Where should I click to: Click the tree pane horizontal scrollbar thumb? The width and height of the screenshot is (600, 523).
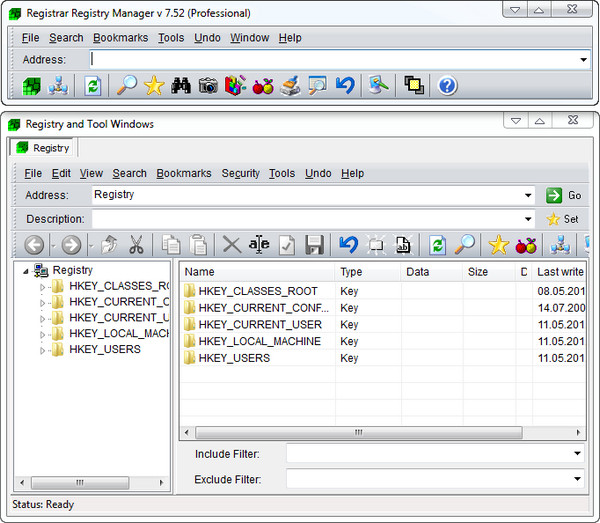pos(80,482)
